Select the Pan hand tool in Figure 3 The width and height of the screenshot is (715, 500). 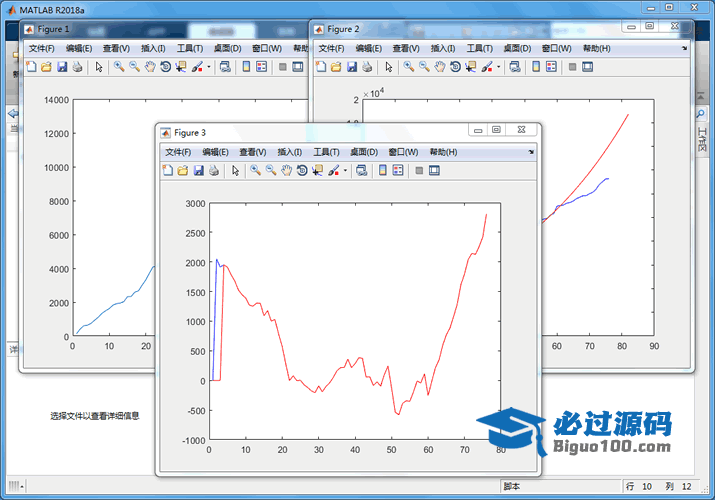coord(286,170)
